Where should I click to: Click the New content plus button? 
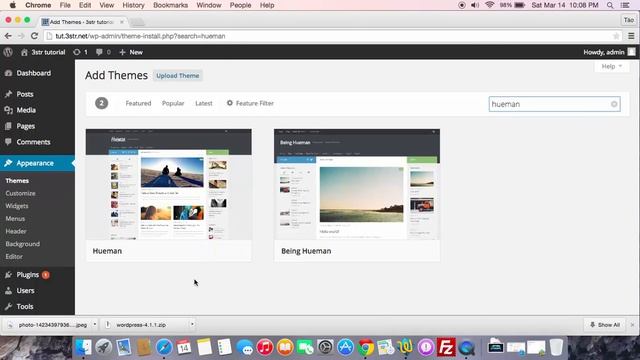(x=131, y=52)
